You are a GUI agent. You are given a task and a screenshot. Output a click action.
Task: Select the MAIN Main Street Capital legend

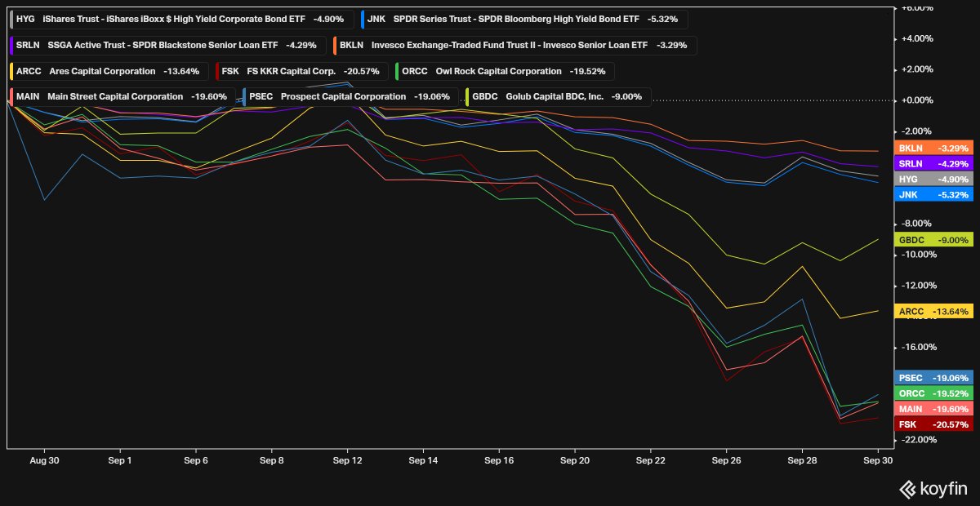122,96
